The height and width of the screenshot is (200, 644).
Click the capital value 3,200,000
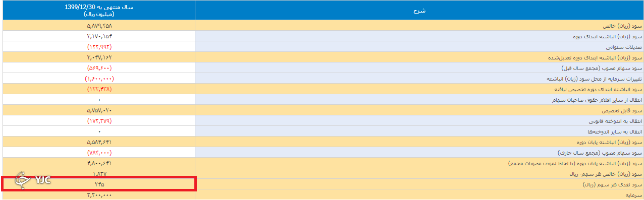tap(99, 195)
